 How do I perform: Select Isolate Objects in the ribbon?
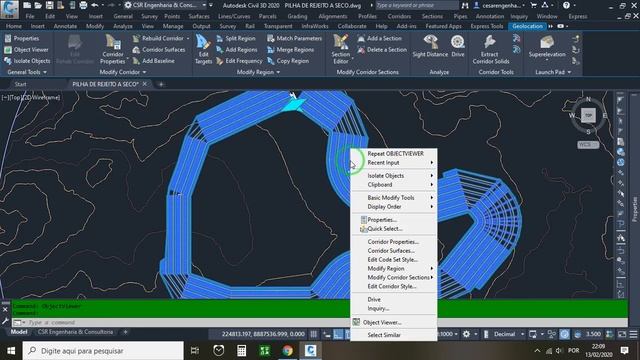[27, 61]
